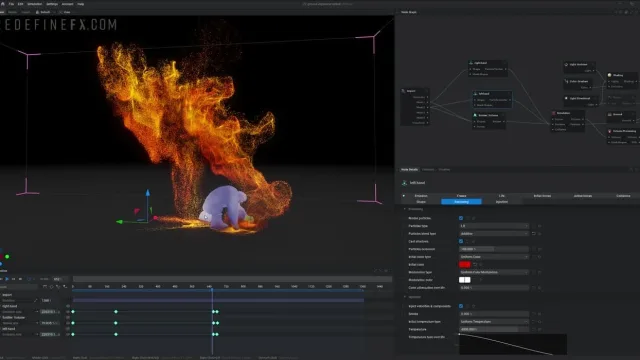Screen dimensions: 640x360
Task: Click the temperature curve start point
Action: pyautogui.click(x=460, y=335)
